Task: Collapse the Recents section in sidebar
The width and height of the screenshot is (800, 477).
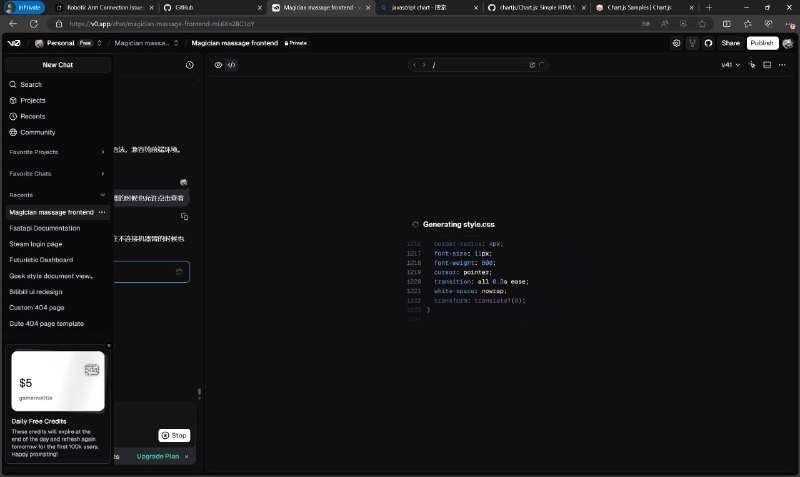Action: tap(103, 195)
